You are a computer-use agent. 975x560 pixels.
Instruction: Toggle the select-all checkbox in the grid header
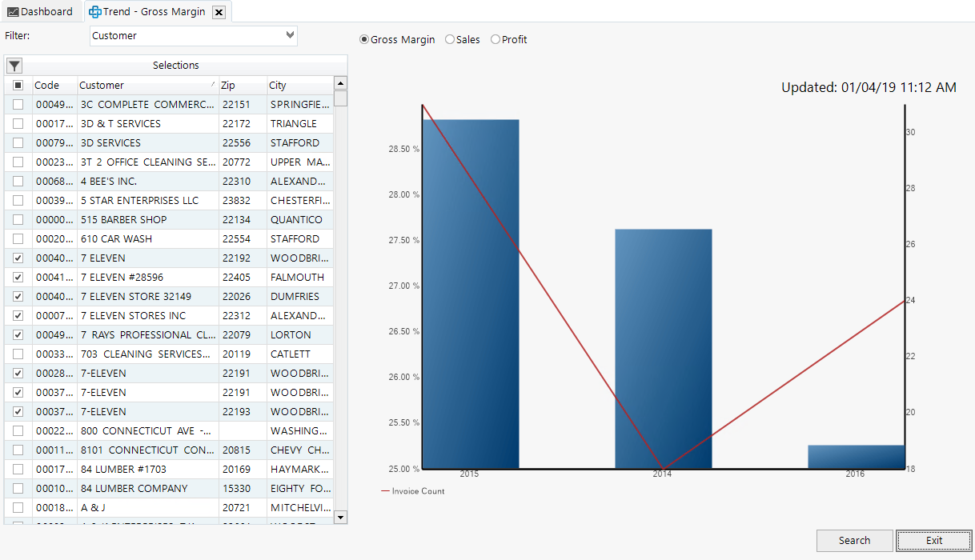point(18,85)
